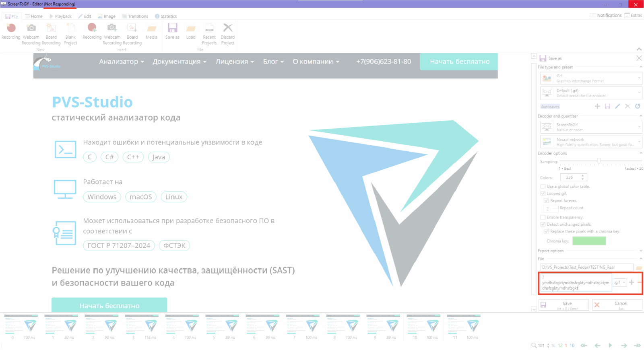Select frame 11 thumbnail in timeline
Image resolution: width=644 pixels, height=350 pixels.
[464, 327]
